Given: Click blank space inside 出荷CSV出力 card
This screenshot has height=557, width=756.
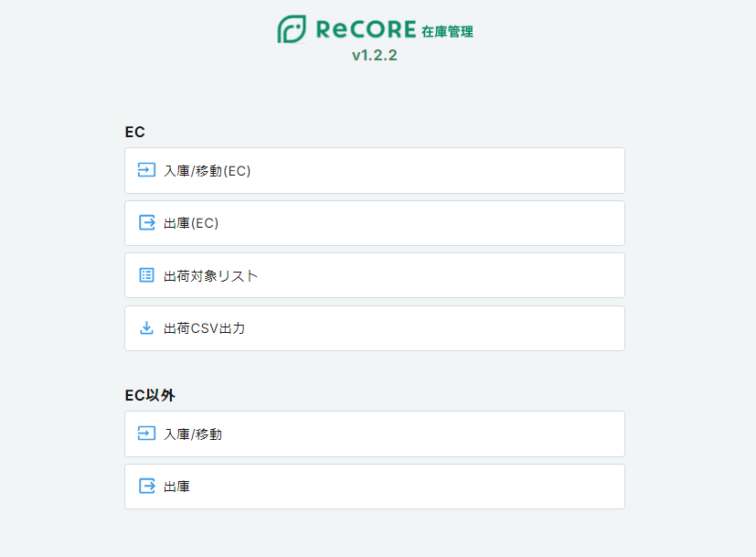Looking at the screenshot, I should point(457,328).
